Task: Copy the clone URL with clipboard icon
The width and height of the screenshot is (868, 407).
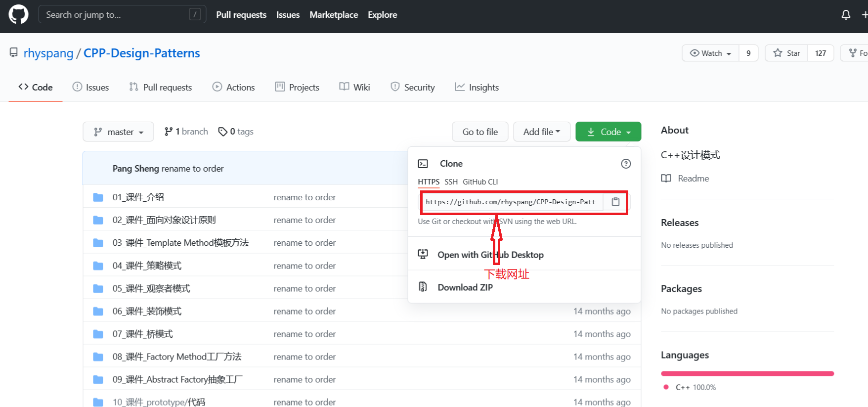Action: pyautogui.click(x=615, y=202)
